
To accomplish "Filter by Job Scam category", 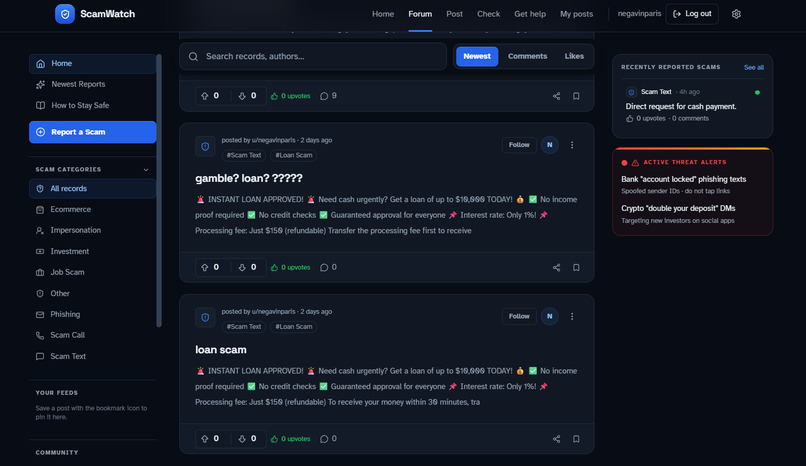I will click(93, 272).
